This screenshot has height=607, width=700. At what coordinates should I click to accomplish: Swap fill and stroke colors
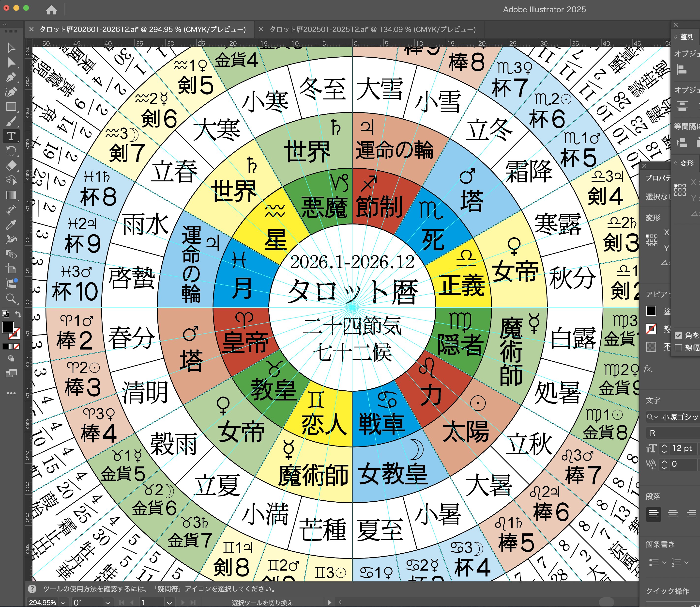coord(18,314)
